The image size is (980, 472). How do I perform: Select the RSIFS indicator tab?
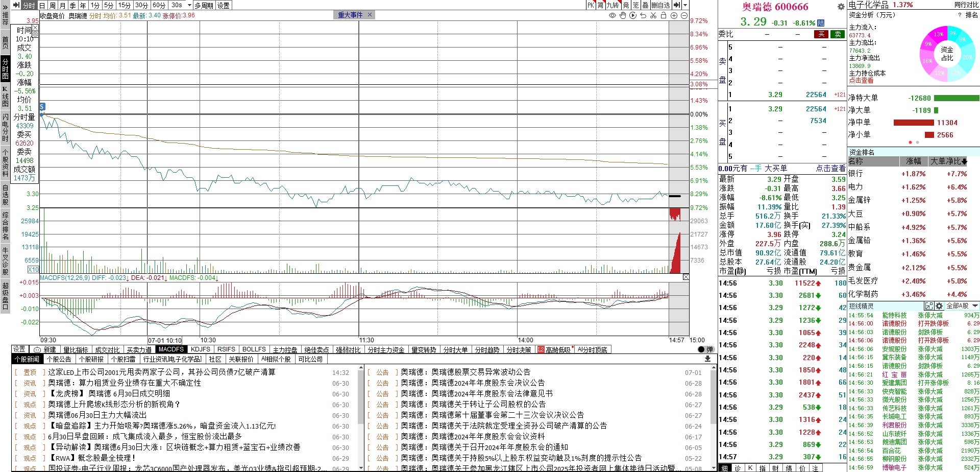[x=226, y=349]
